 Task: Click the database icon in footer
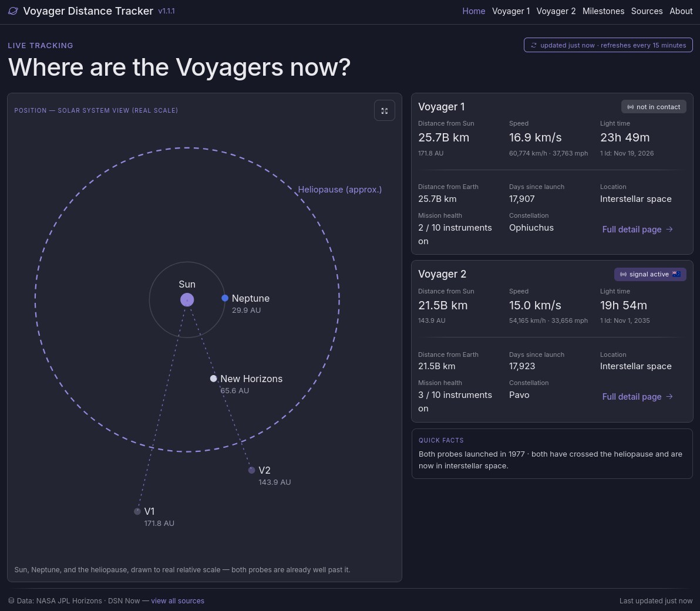11,601
